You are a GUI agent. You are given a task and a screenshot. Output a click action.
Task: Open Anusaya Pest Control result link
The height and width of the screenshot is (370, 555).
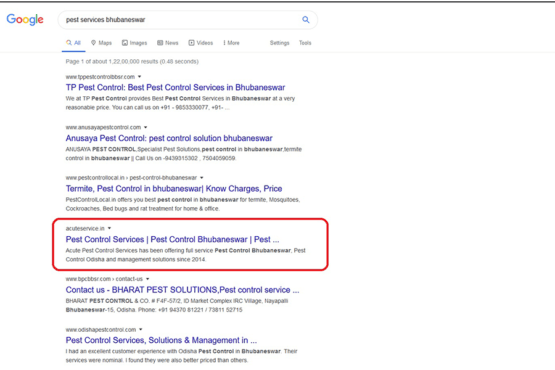[169, 138]
